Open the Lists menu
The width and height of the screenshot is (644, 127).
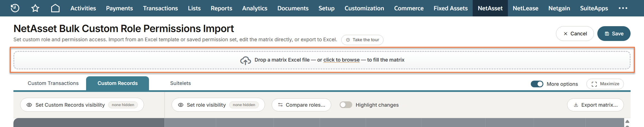[194, 8]
